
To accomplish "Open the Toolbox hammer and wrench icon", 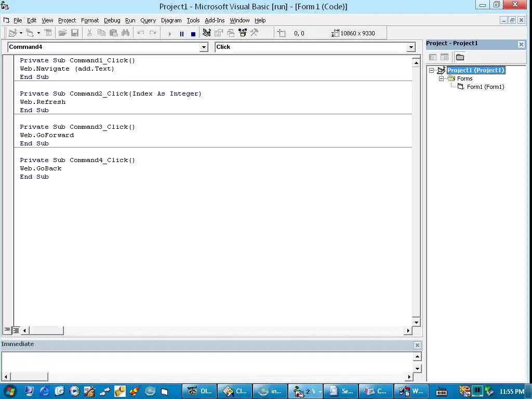I will [255, 33].
